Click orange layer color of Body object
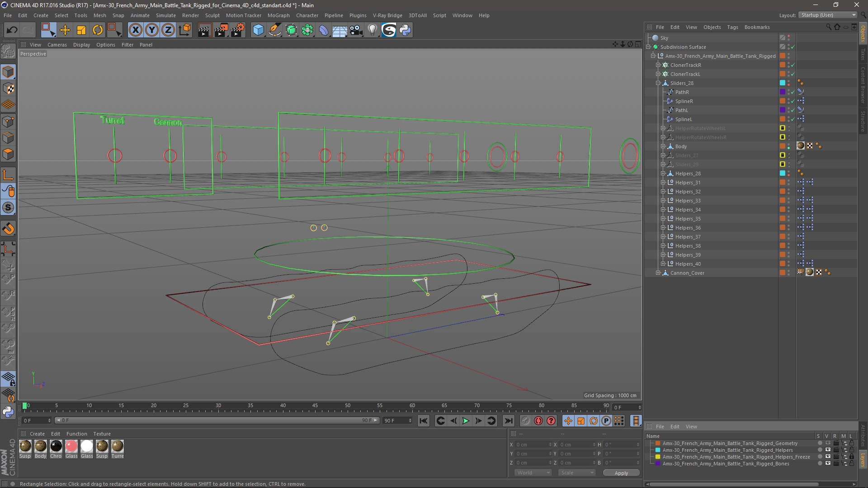 (x=782, y=146)
